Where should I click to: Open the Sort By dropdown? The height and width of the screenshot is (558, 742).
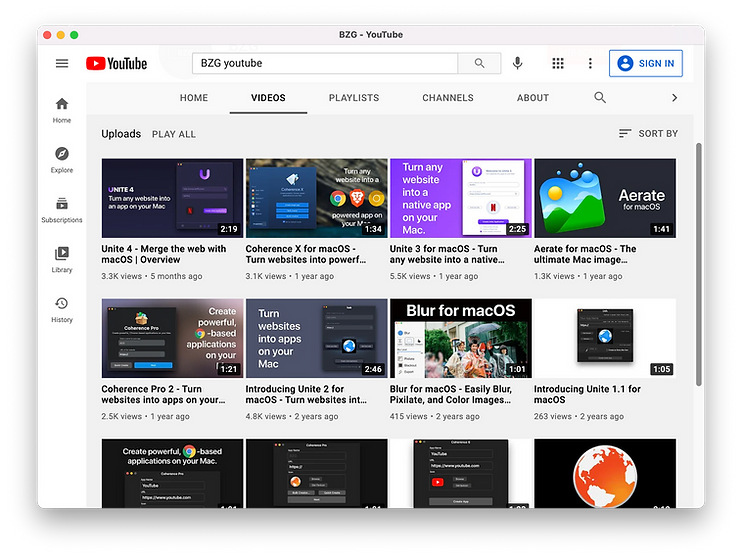[648, 133]
